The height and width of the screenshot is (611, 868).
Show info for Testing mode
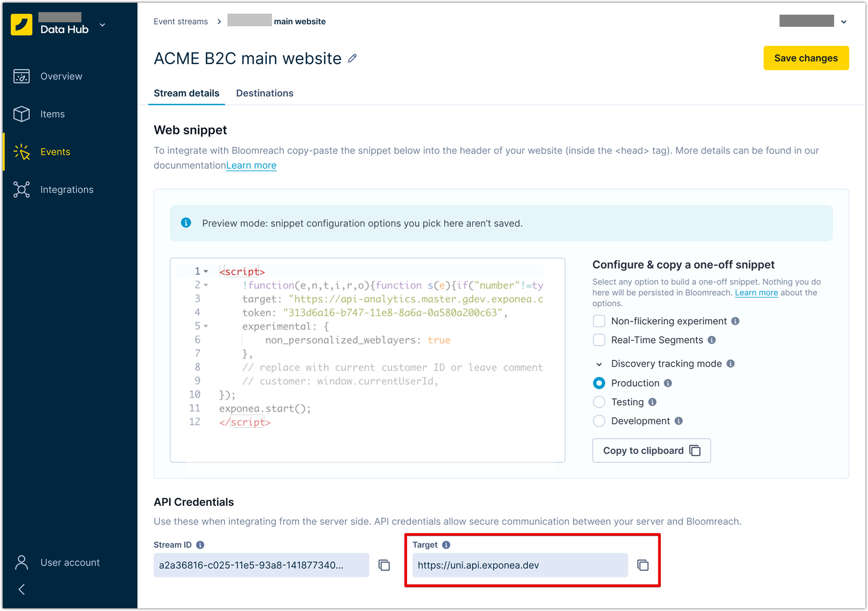pyautogui.click(x=653, y=402)
